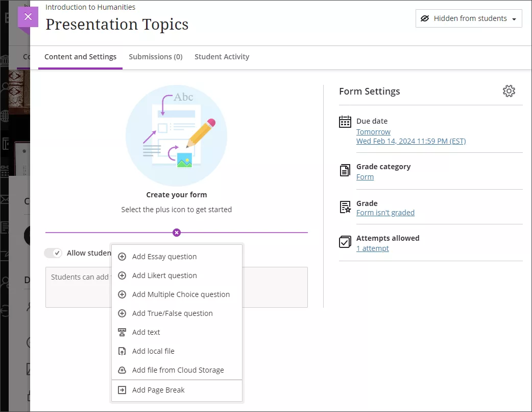Viewport: 532px width, 412px height.
Task: Click the calendar icon beside Due date
Action: tap(345, 122)
